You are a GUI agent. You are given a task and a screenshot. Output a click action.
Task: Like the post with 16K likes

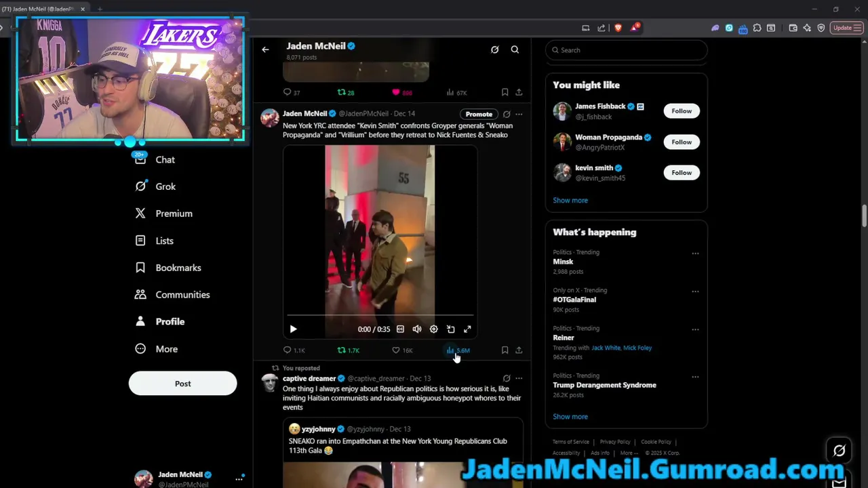click(402, 350)
